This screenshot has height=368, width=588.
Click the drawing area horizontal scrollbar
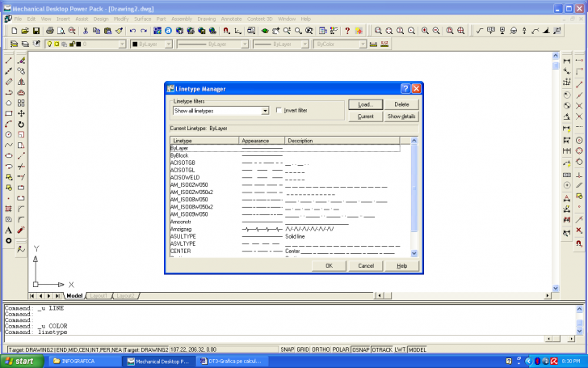point(463,296)
